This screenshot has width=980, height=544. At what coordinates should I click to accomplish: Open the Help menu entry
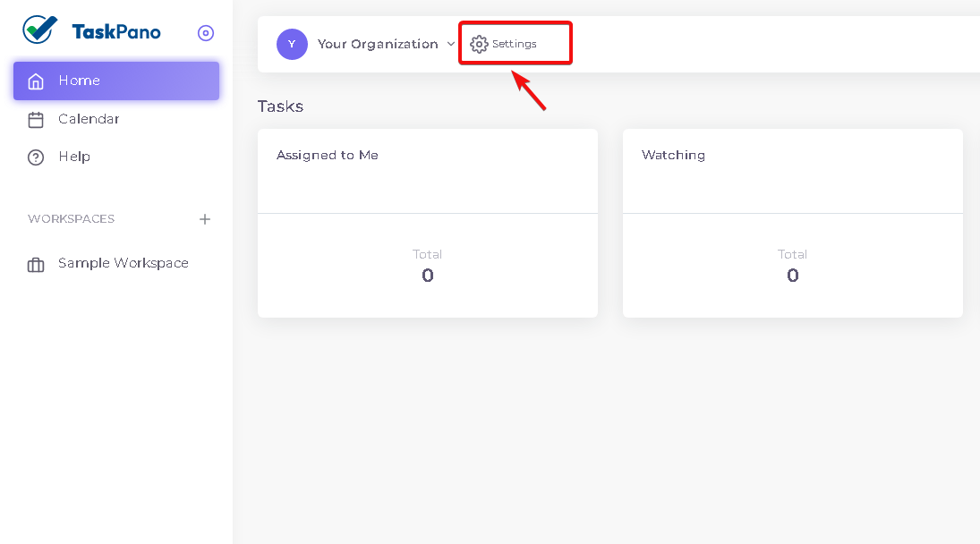(x=74, y=157)
